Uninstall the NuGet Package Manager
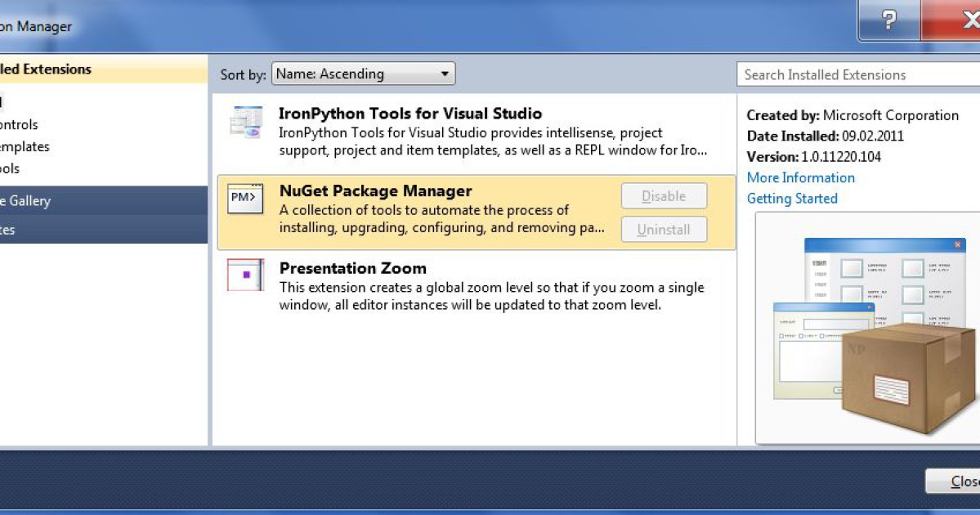The image size is (980, 515). click(664, 230)
